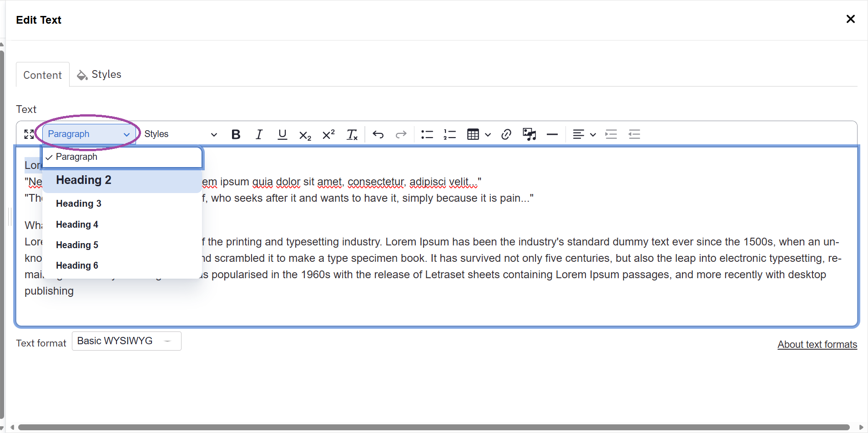
Task: Toggle the bulleted list
Action: pos(427,134)
